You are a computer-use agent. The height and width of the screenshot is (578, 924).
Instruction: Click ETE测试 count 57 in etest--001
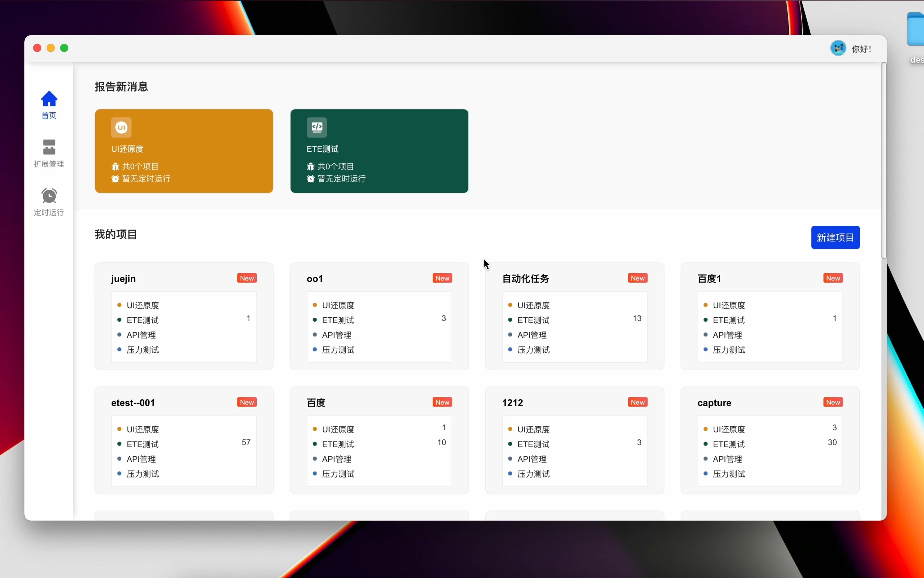[x=246, y=442]
